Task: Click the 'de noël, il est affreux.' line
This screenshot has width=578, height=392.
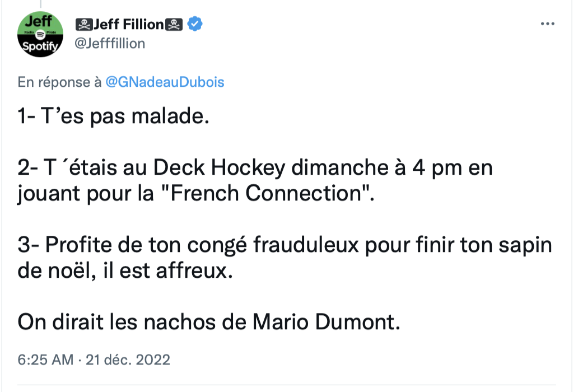Action: click(x=125, y=271)
